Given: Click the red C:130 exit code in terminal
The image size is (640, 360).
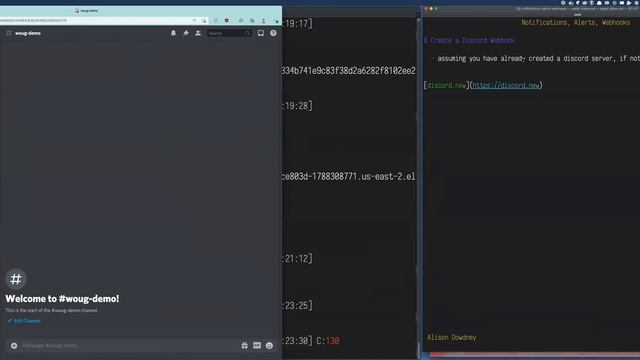Looking at the screenshot, I should tap(328, 340).
